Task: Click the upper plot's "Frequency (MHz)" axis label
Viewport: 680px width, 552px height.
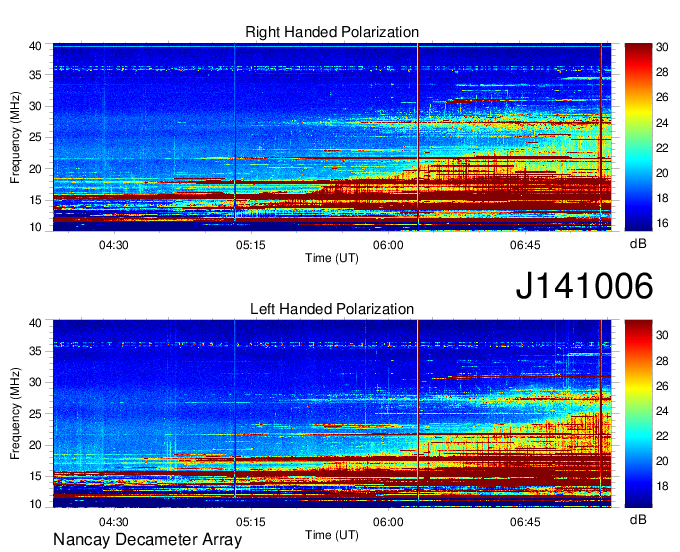Action: 15,137
